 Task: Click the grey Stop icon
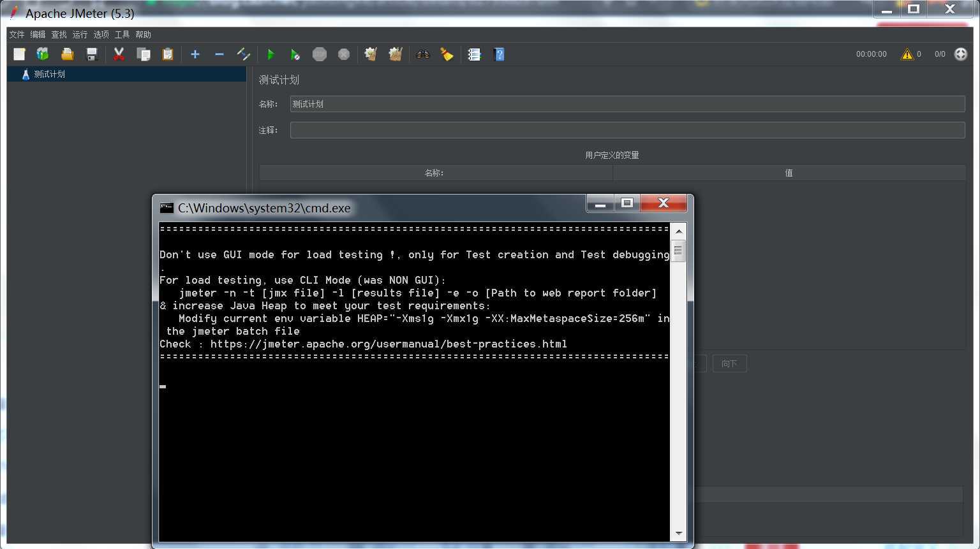[320, 54]
